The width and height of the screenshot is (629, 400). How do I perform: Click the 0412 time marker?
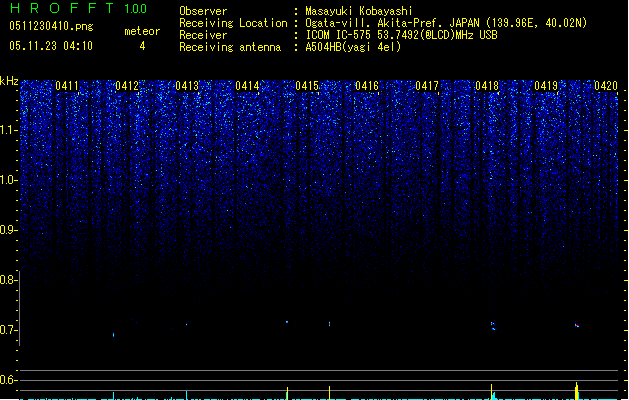127,86
